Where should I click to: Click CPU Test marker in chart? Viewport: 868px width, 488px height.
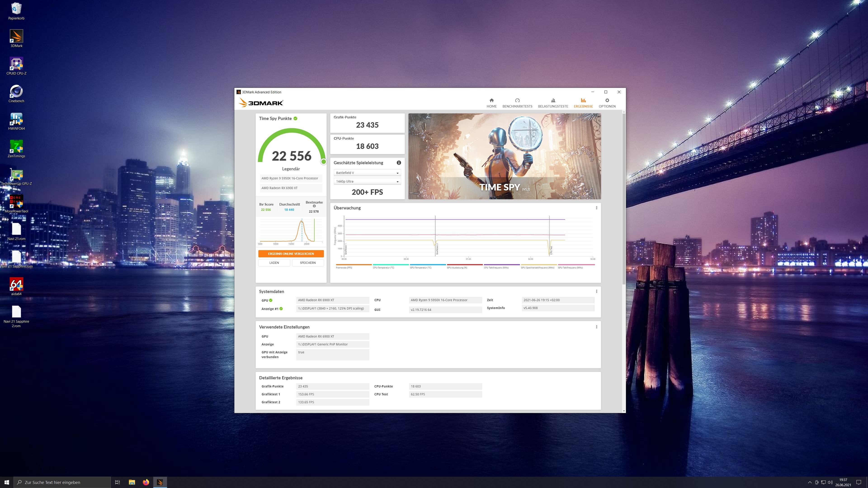coord(551,250)
